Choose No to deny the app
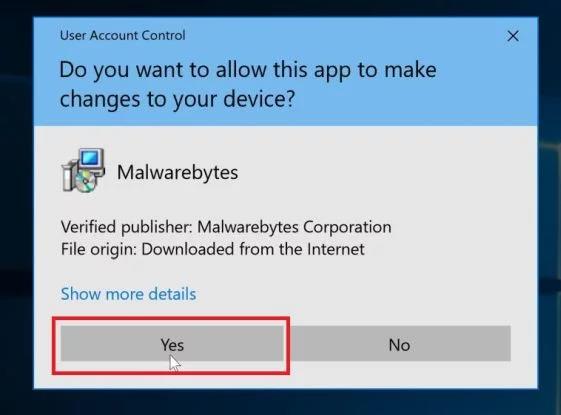Image resolution: width=561 pixels, height=415 pixels. coord(399,343)
